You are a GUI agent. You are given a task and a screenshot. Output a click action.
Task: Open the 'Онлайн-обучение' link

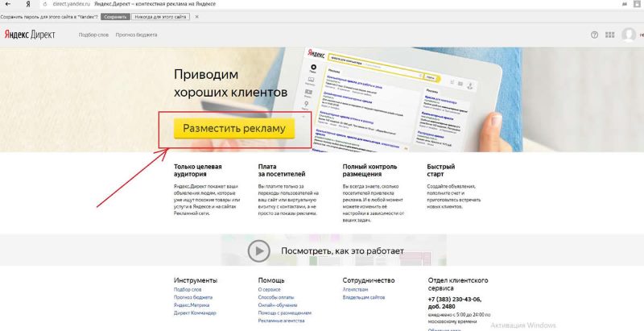278,305
